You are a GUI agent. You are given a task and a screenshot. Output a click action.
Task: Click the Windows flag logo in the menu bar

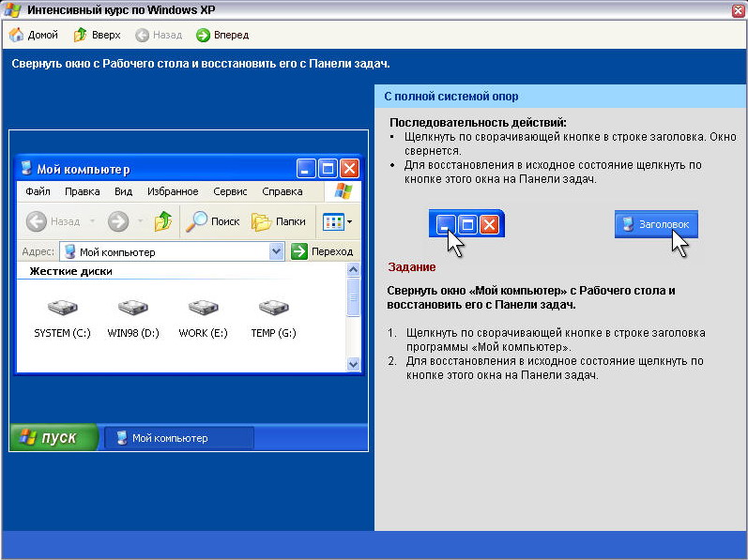pos(343,191)
